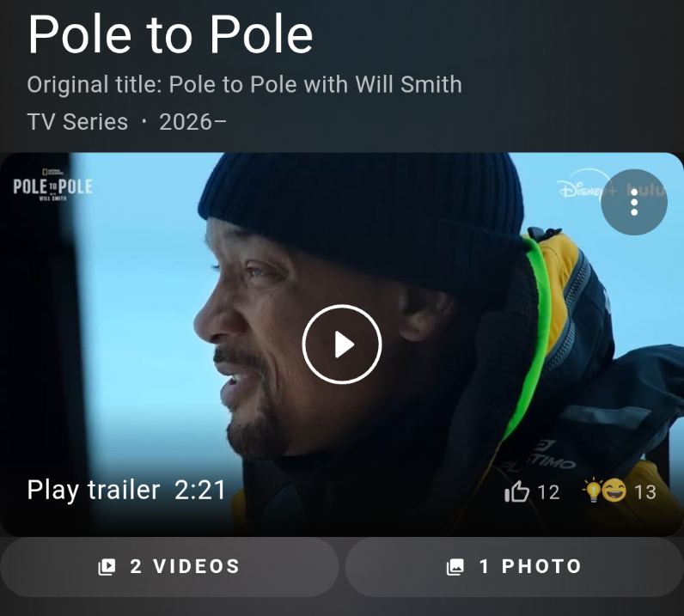Click the like count showing 12
This screenshot has width=684, height=616.
548,492
